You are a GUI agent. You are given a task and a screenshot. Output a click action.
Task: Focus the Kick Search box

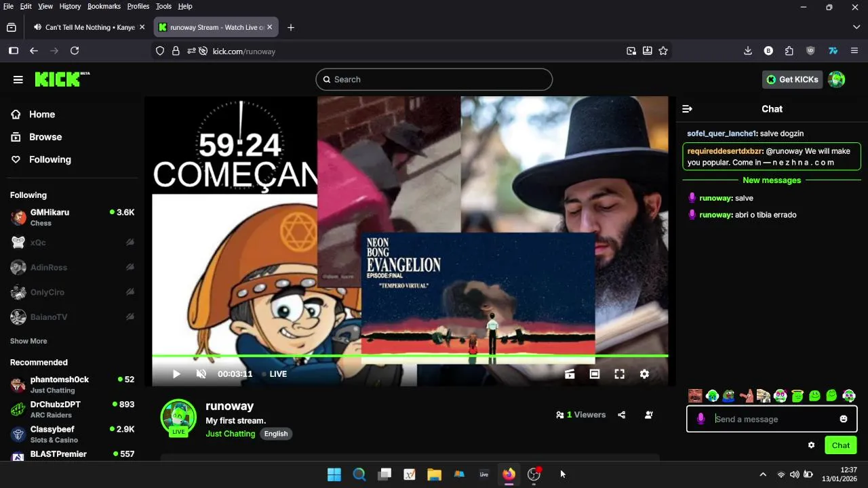coord(434,79)
